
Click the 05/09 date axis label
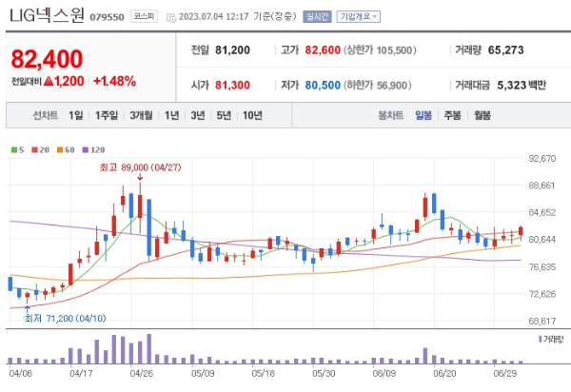click(x=203, y=373)
